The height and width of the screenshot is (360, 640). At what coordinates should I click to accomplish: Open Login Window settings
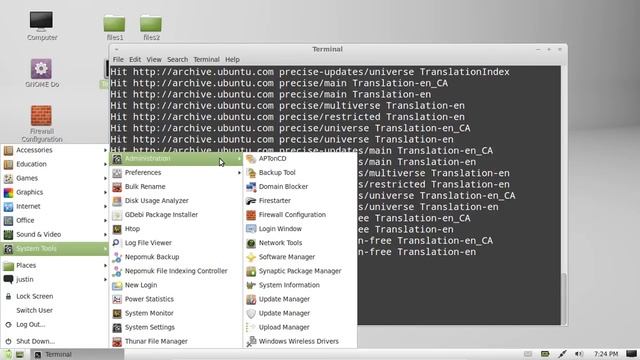click(x=300, y=229)
